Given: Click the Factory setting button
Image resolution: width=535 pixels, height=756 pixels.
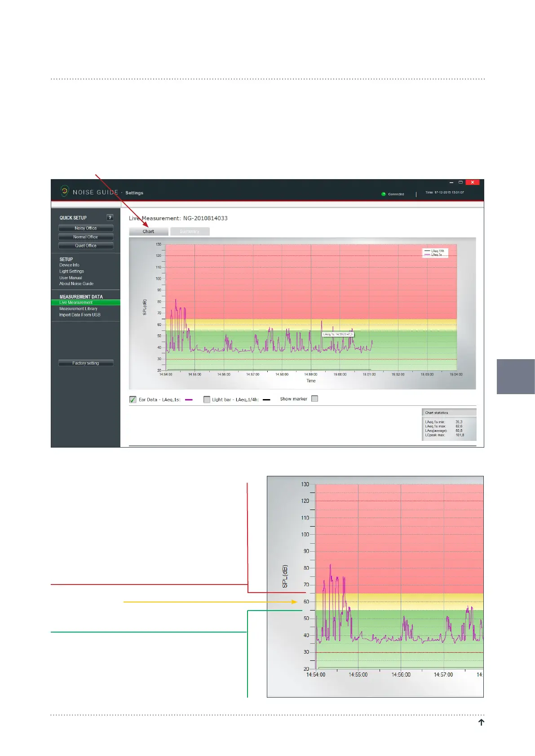Looking at the screenshot, I should [x=86, y=363].
